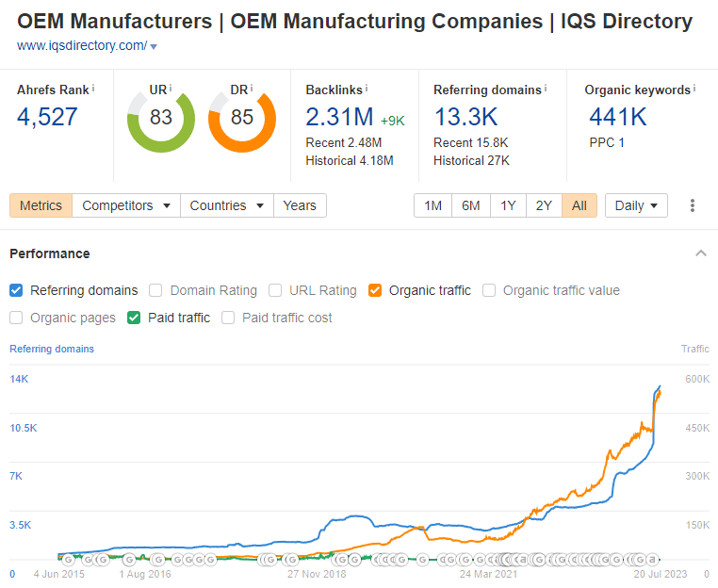Open the www.iqsdirectory.com URL dropdown arrow
The width and height of the screenshot is (718, 588).
(154, 46)
